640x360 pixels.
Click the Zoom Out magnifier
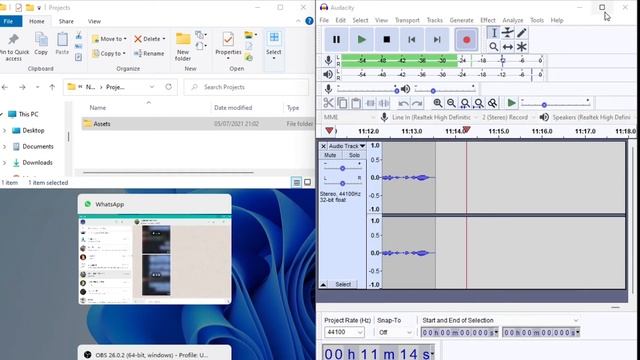pyautogui.click(x=451, y=103)
